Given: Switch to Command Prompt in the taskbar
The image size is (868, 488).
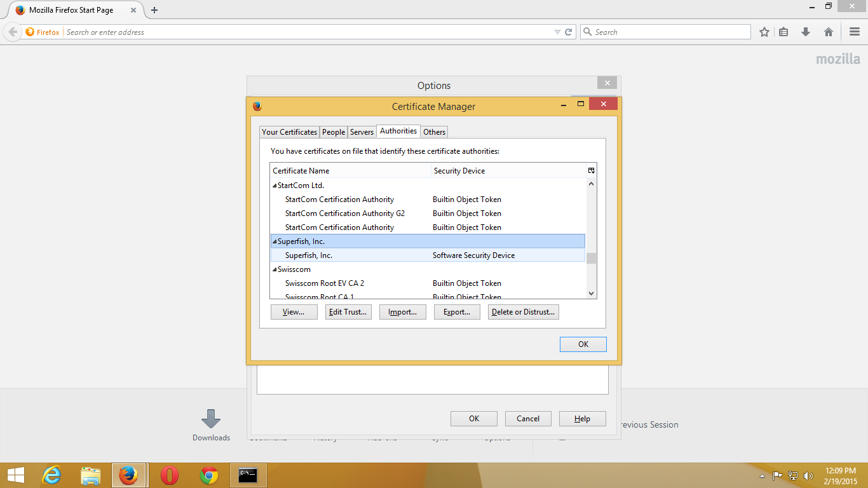Looking at the screenshot, I should [248, 475].
